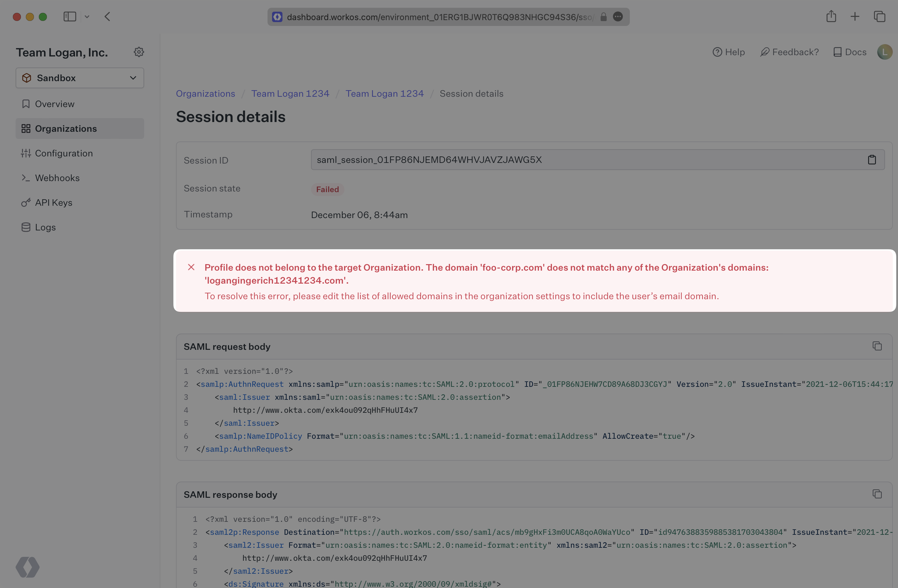Copy the SAML request body
The width and height of the screenshot is (898, 588).
(x=877, y=346)
